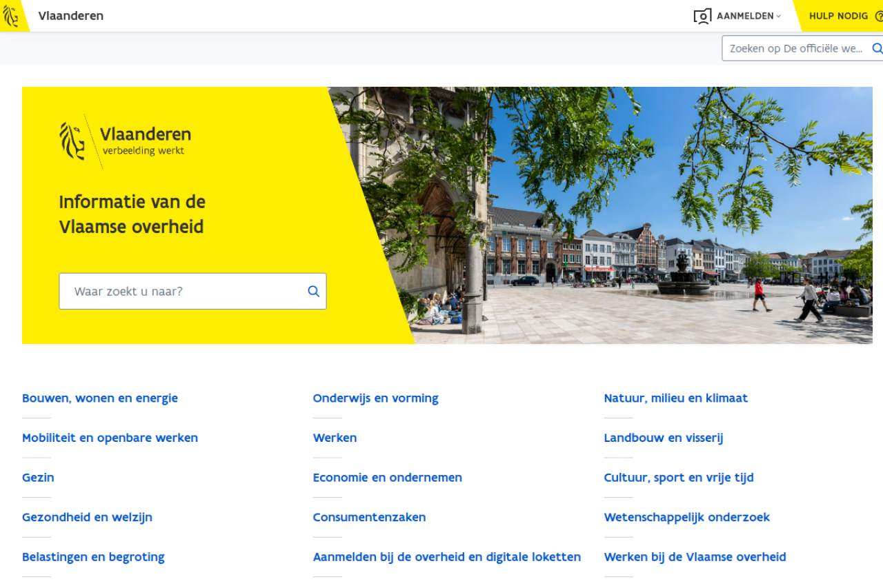Image resolution: width=883 pixels, height=588 pixels.
Task: Select Mobiliteit en openbare werken link
Action: tap(110, 438)
